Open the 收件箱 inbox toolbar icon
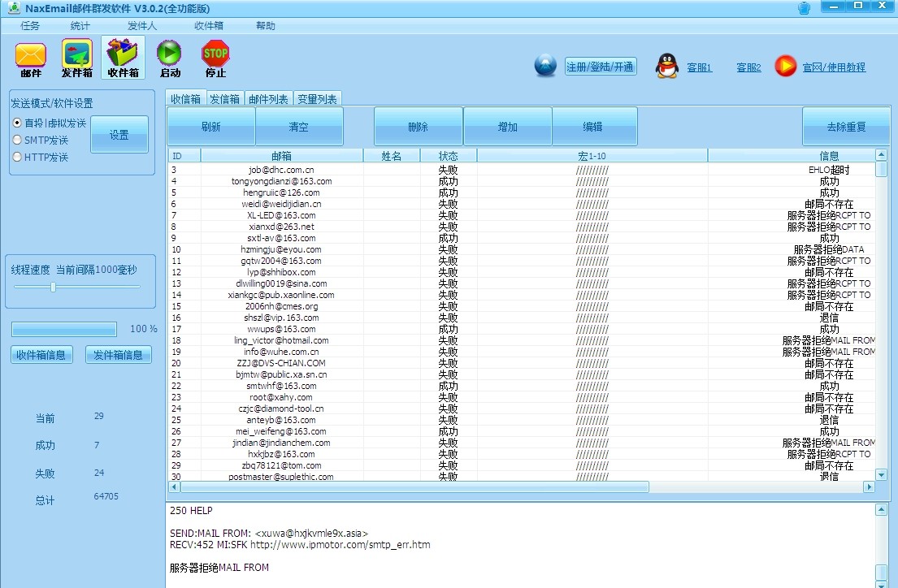898x588 pixels. coord(124,58)
